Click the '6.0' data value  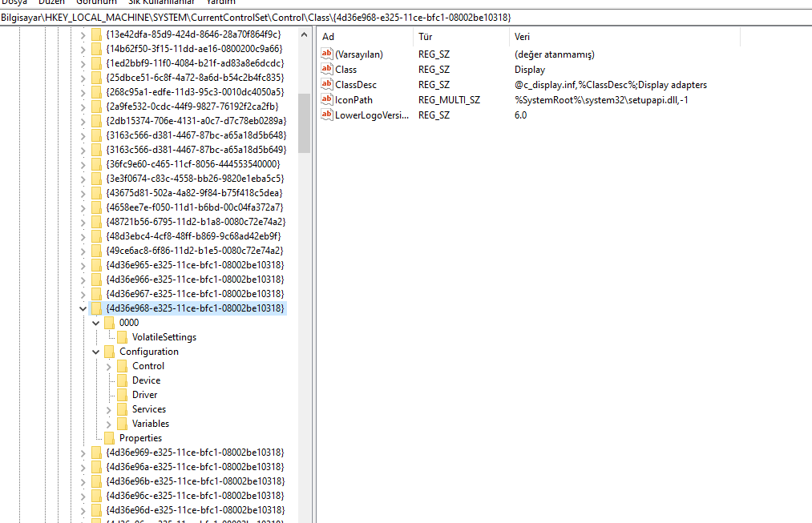tap(520, 115)
